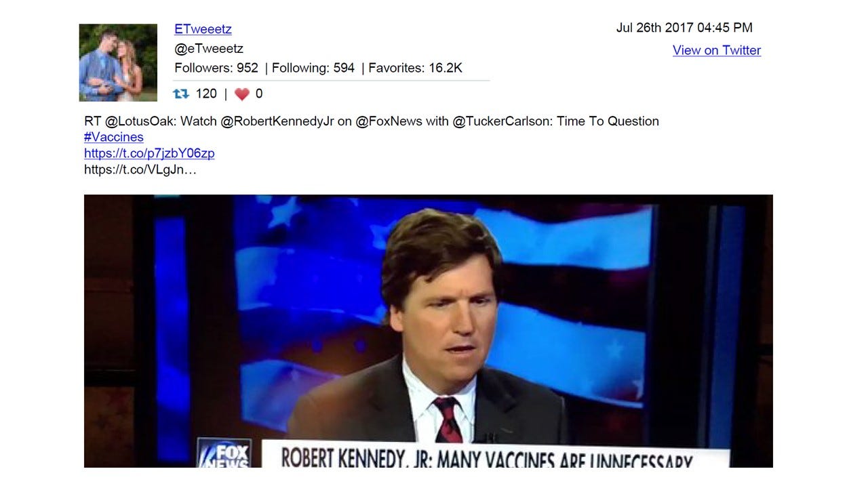Click the like count of 0
The width and height of the screenshot is (868, 488).
click(259, 94)
